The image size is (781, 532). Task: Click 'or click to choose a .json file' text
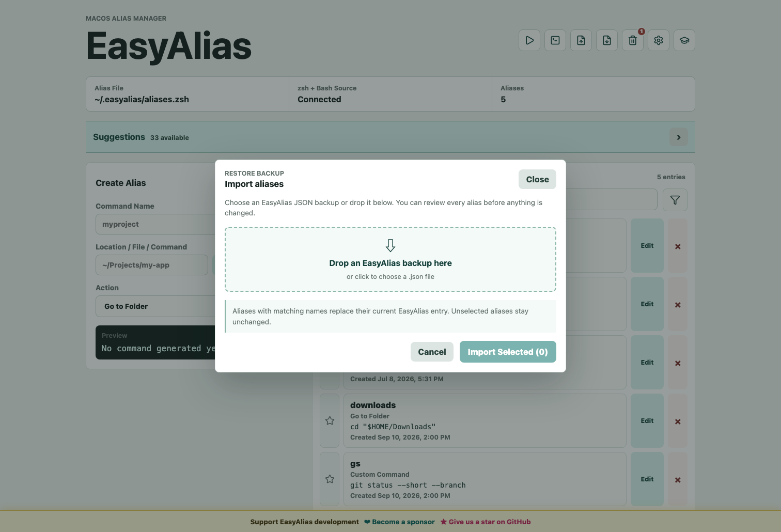pos(390,277)
